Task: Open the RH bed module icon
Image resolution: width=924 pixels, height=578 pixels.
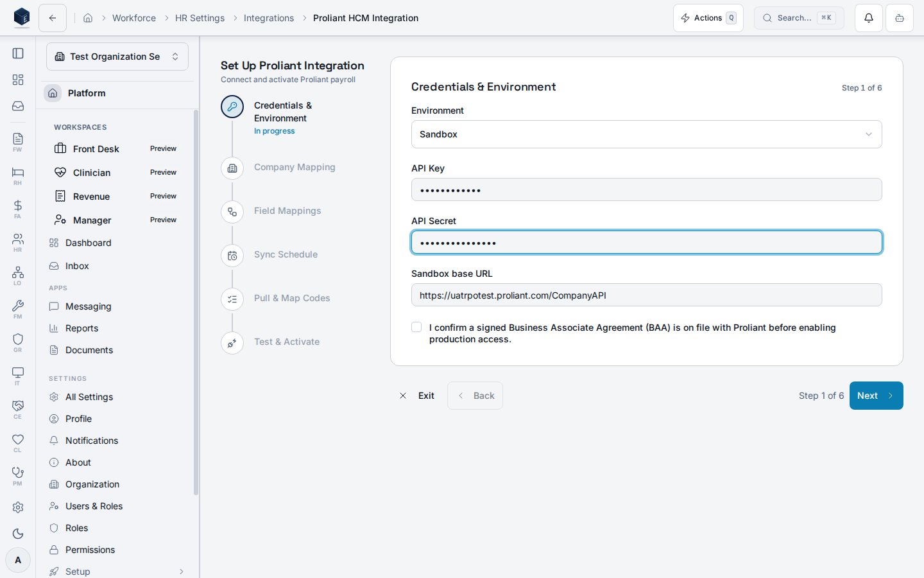Action: [x=18, y=175]
